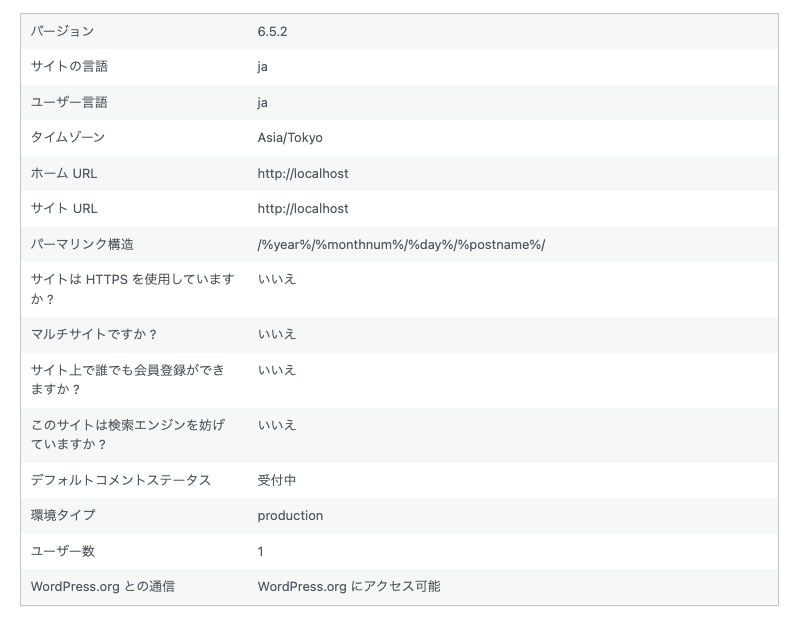The width and height of the screenshot is (798, 619).
Task: Select the ja value for ユーザー言語
Action: tap(263, 102)
